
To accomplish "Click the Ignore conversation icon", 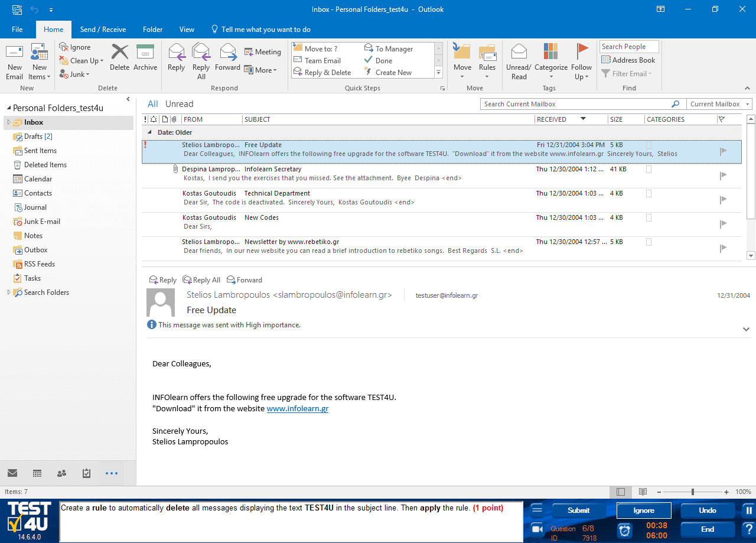I will pos(64,47).
